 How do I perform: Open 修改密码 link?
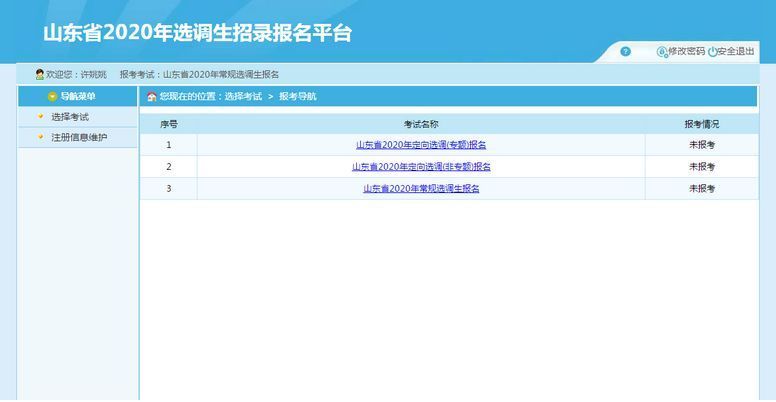click(686, 51)
